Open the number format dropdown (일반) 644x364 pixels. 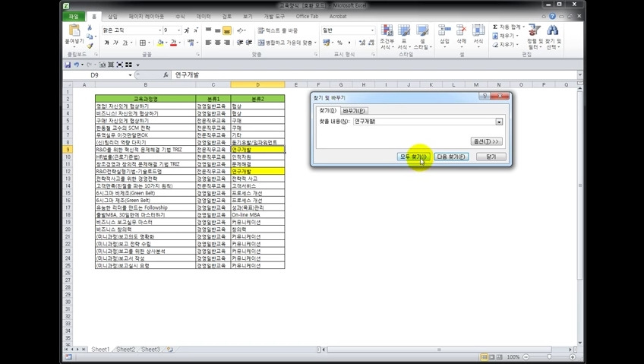pyautogui.click(x=373, y=30)
